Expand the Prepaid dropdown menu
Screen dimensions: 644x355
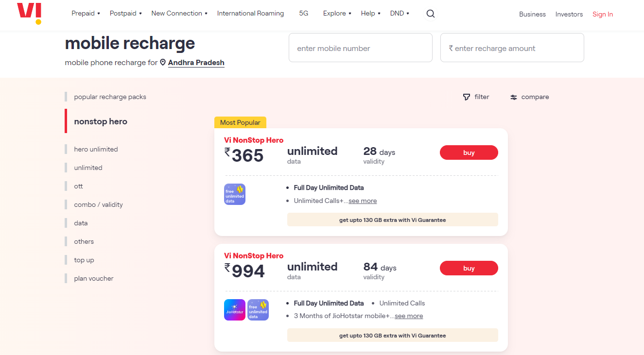pos(86,13)
